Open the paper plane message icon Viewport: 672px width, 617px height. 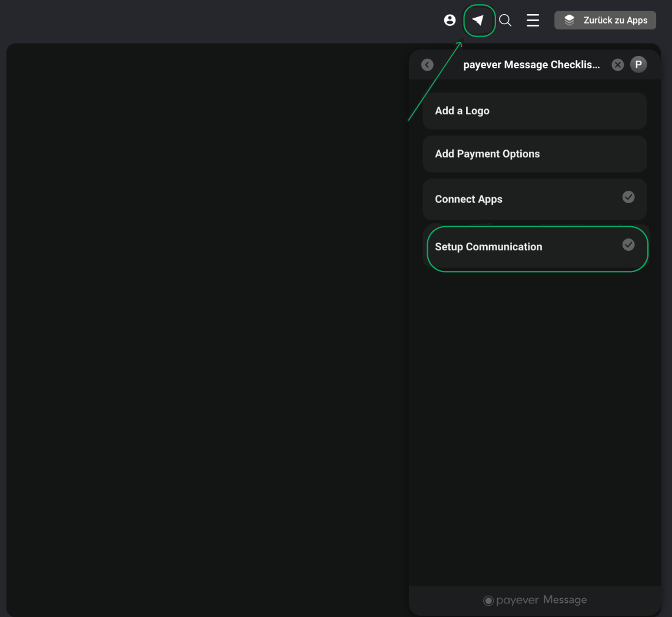(478, 20)
